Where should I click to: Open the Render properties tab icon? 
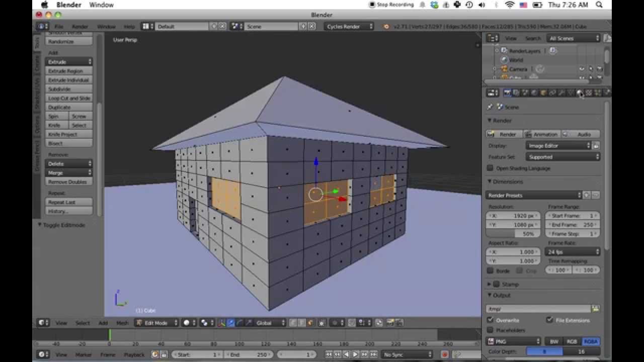pyautogui.click(x=508, y=93)
